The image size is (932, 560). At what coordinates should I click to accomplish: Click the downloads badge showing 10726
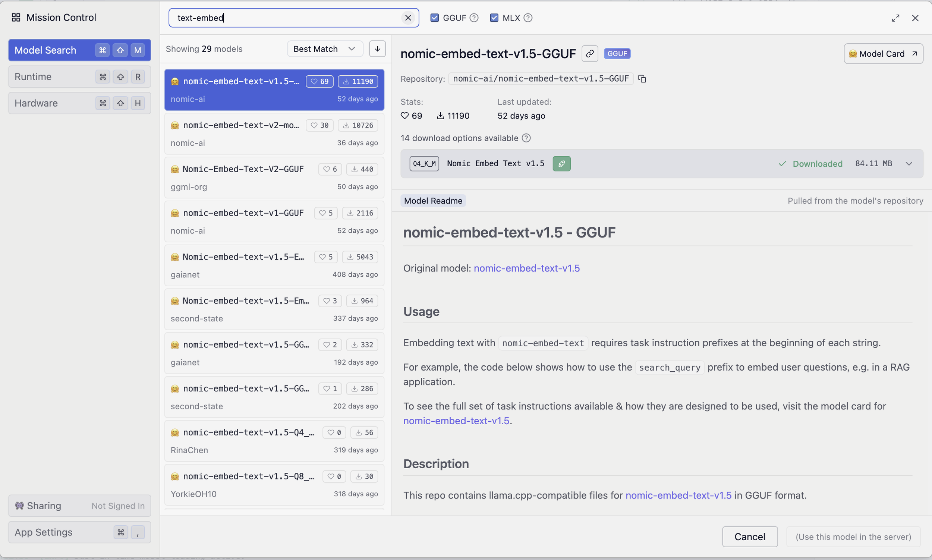(x=358, y=125)
